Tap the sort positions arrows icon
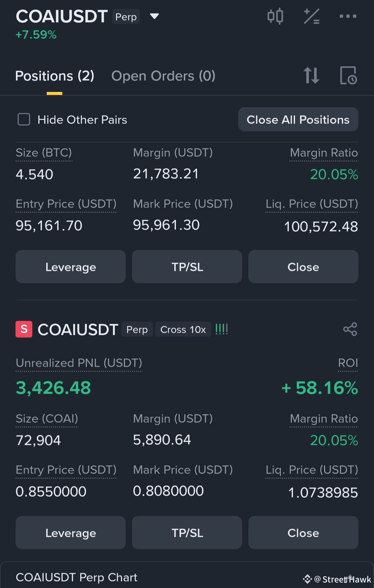Image resolution: width=374 pixels, height=588 pixels. [x=311, y=75]
